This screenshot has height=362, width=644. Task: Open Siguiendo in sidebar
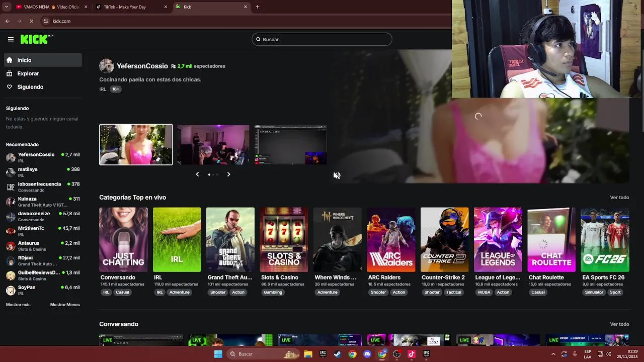43,87
